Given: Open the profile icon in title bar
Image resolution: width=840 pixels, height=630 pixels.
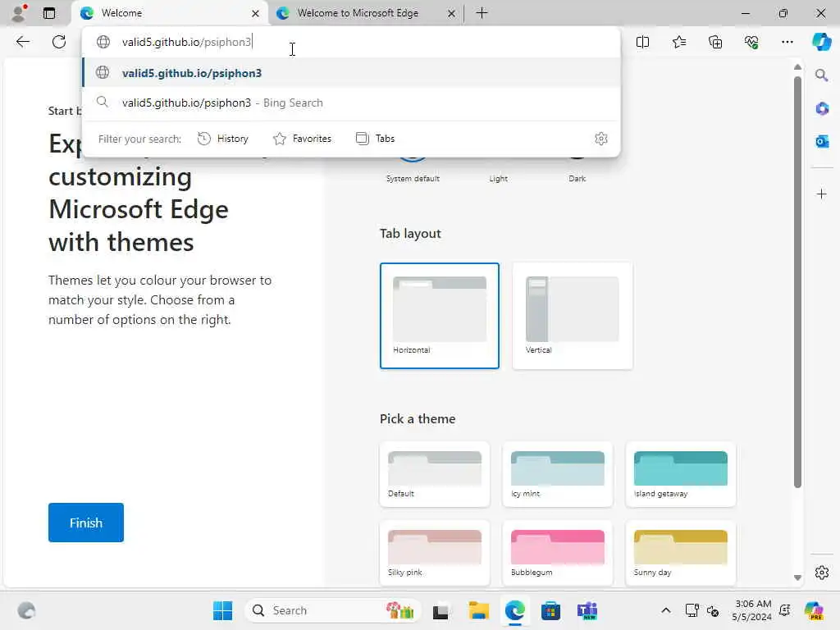Looking at the screenshot, I should click(x=20, y=13).
